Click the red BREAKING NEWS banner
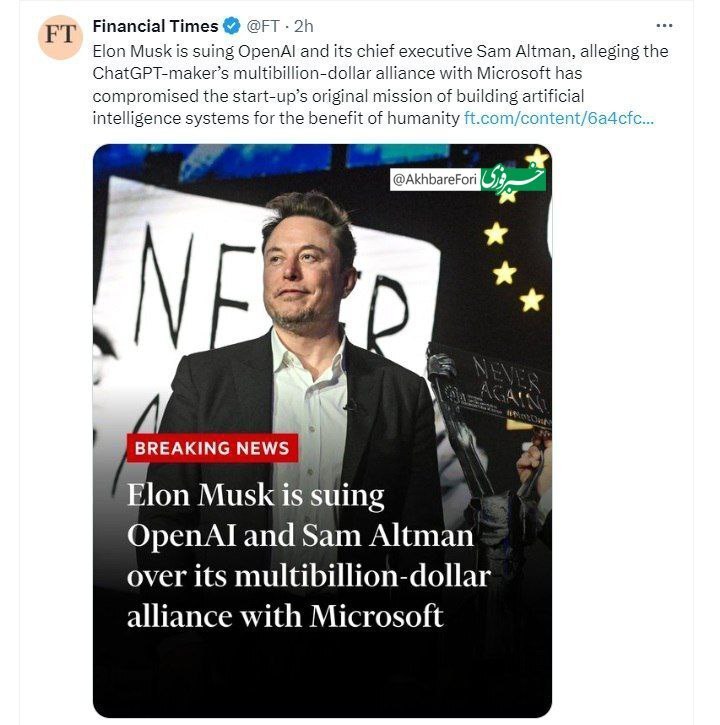The width and height of the screenshot is (720, 725). (211, 448)
